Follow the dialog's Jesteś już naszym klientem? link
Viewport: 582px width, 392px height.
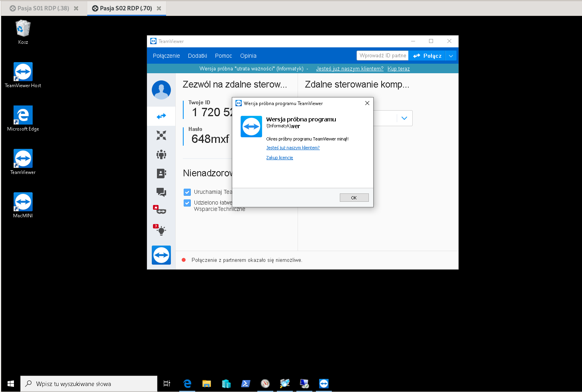coord(293,148)
